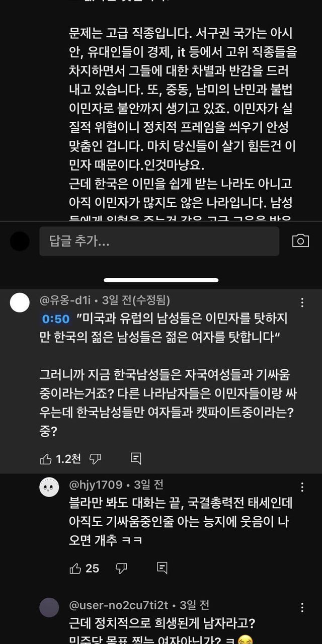Open replies icon under @유옹-d1i comment
322x644 pixels.
coord(135,459)
